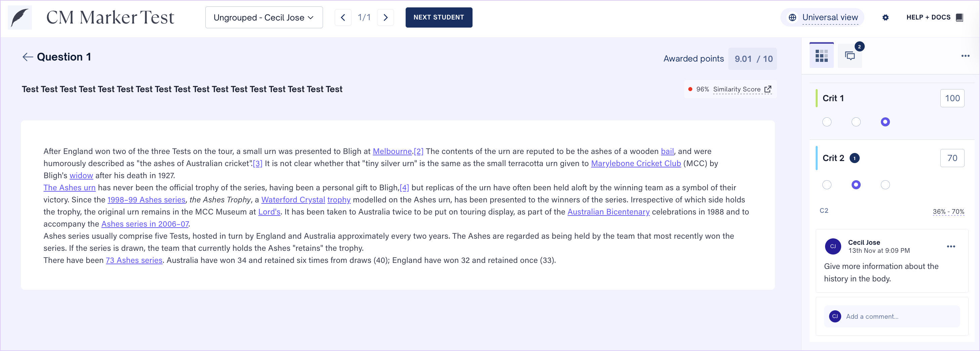This screenshot has width=980, height=351.
Task: Open the Help + Docs book icon
Action: (x=959, y=17)
